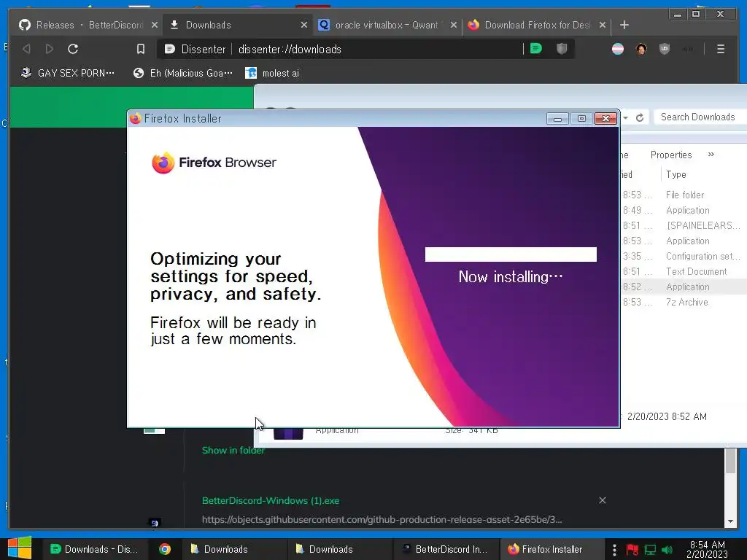747x560 pixels.
Task: Open the Windows Start menu
Action: coord(20,548)
